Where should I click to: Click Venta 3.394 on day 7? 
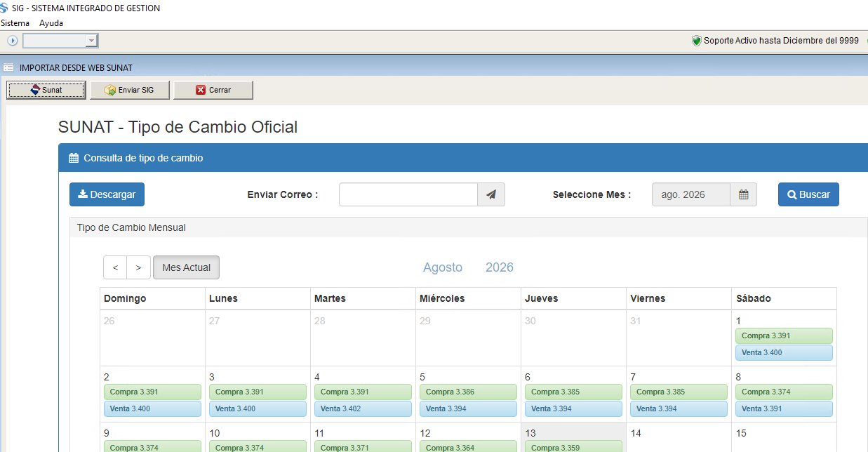click(679, 408)
